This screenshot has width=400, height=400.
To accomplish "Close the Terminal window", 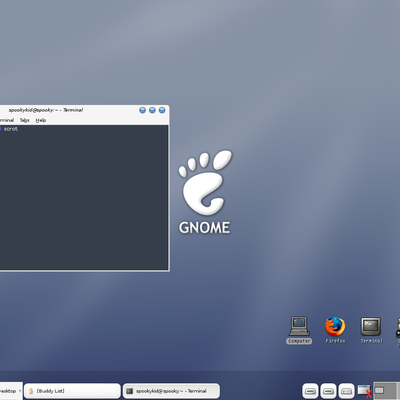I will (162, 110).
